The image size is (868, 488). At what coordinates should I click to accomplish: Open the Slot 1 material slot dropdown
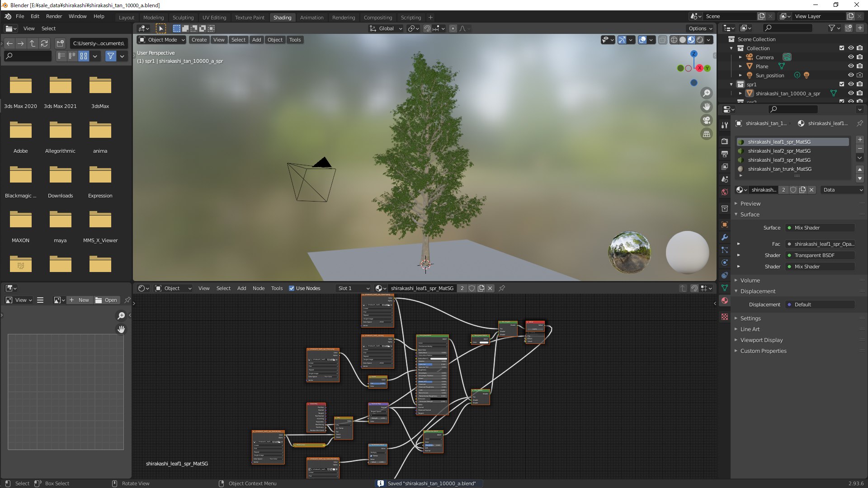click(x=354, y=288)
